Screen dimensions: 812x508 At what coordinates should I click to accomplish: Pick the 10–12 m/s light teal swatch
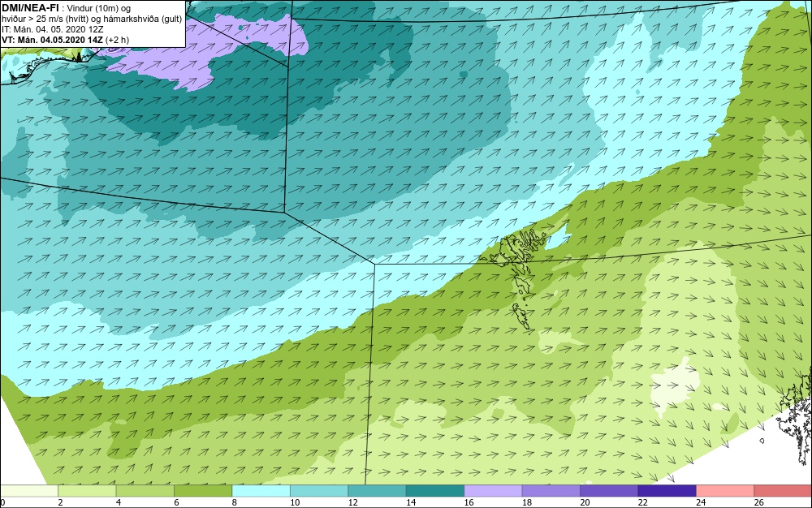point(319,491)
